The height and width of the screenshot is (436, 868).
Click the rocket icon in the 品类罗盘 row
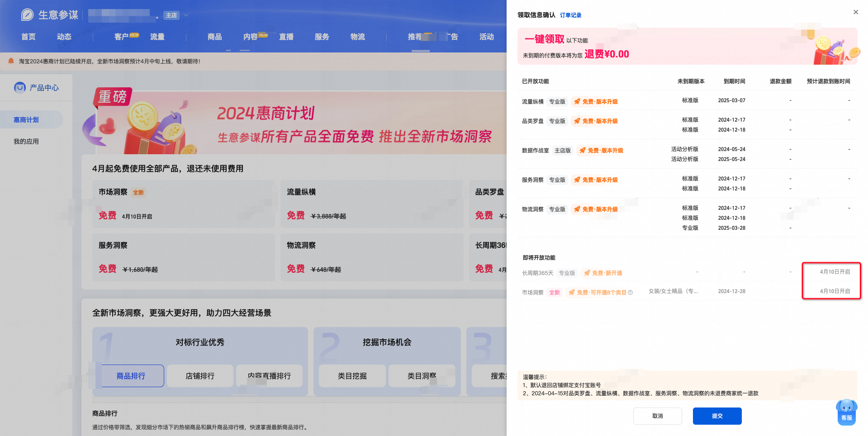[577, 121]
